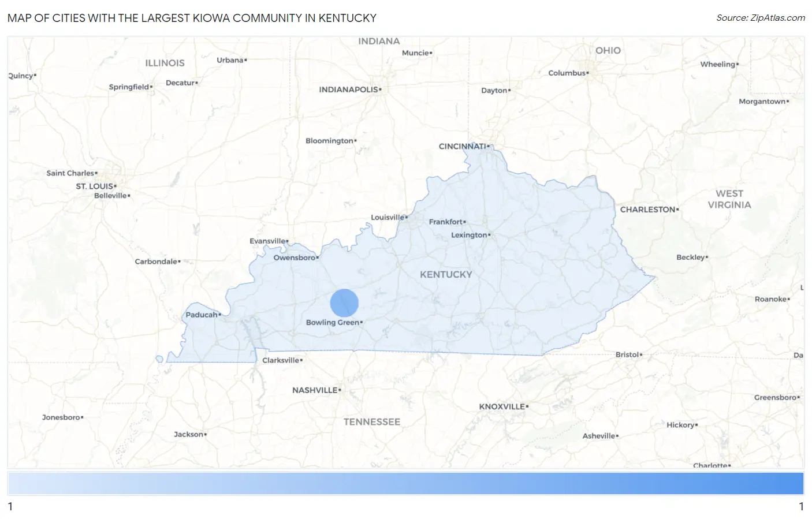Click the legend maximum value 1 at right
Screen dimensions: 812x519
801,507
